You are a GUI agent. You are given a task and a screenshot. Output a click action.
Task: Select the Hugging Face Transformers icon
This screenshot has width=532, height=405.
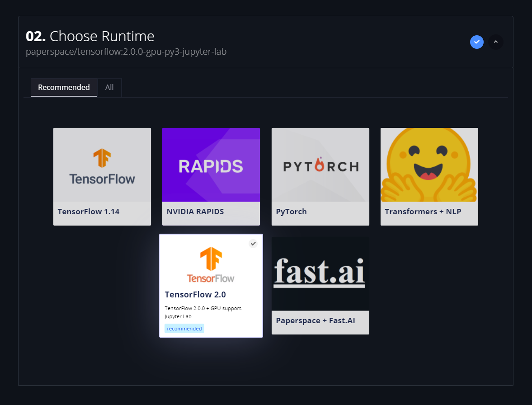[x=428, y=165]
